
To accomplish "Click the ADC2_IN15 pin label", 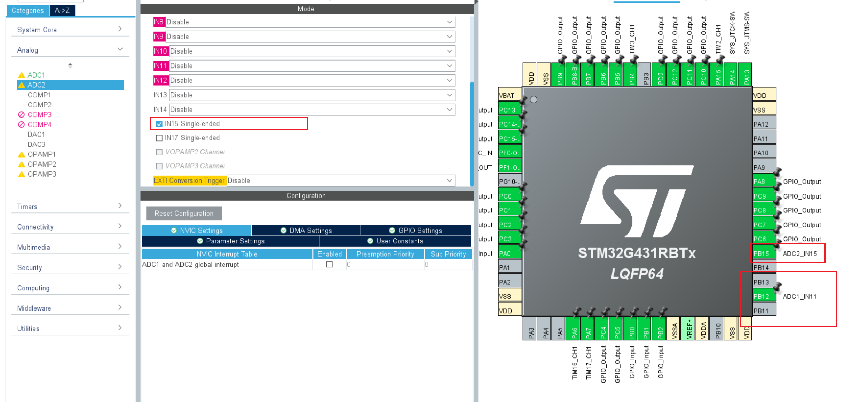I will 800,254.
